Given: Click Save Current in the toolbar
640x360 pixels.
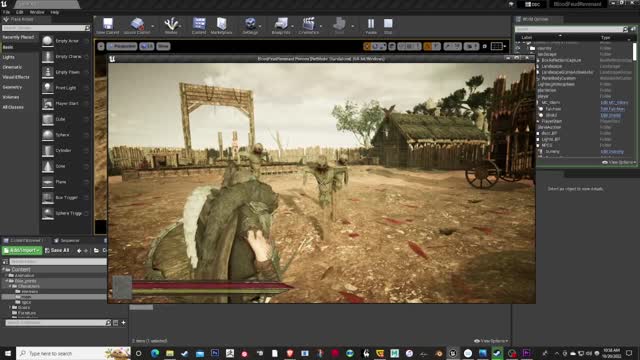Looking at the screenshot, I should tap(108, 26).
